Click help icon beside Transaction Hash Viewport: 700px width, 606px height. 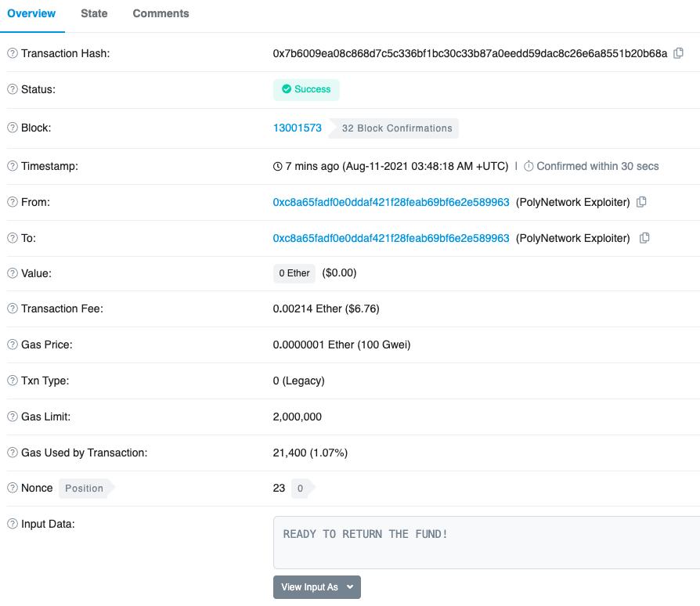click(12, 53)
